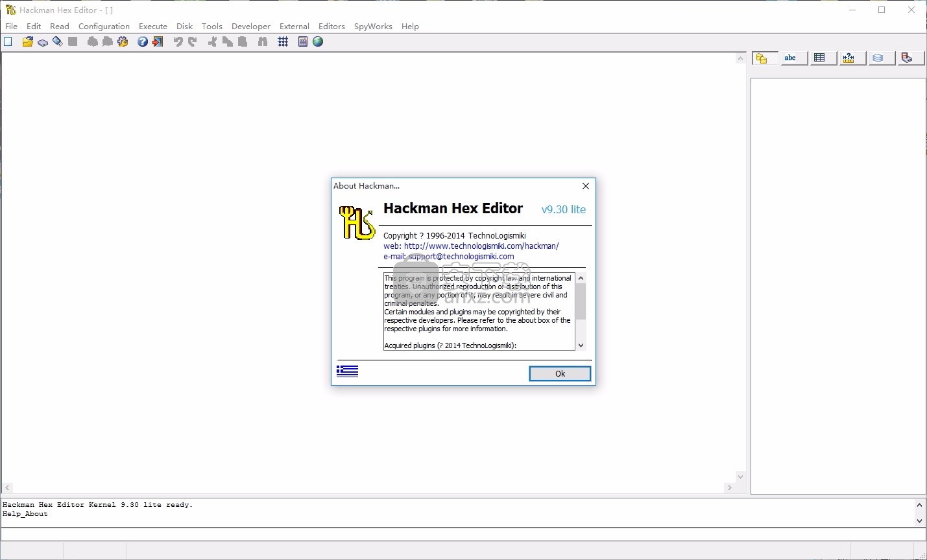This screenshot has height=560, width=927.
Task: Click the USB flash drive toolbar icon
Action: (58, 41)
